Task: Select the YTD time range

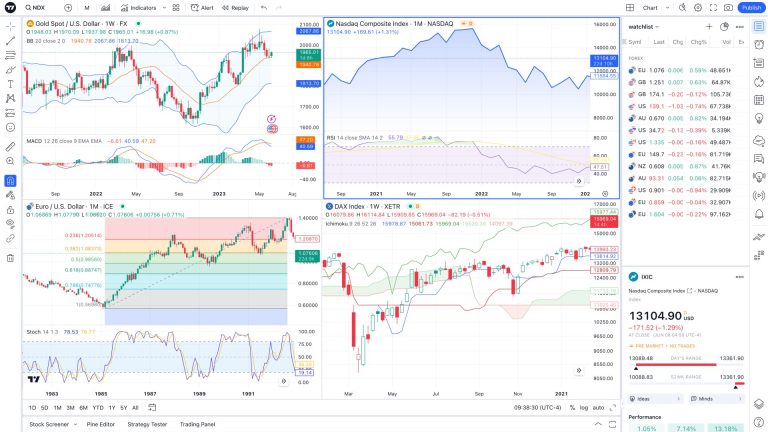Action: pos(98,408)
